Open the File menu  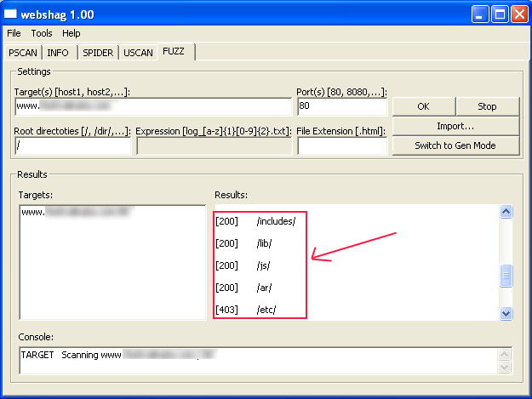(x=14, y=33)
